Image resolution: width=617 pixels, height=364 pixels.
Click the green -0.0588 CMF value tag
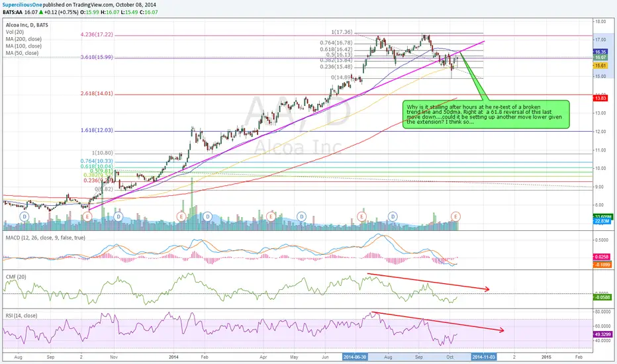(x=602, y=297)
